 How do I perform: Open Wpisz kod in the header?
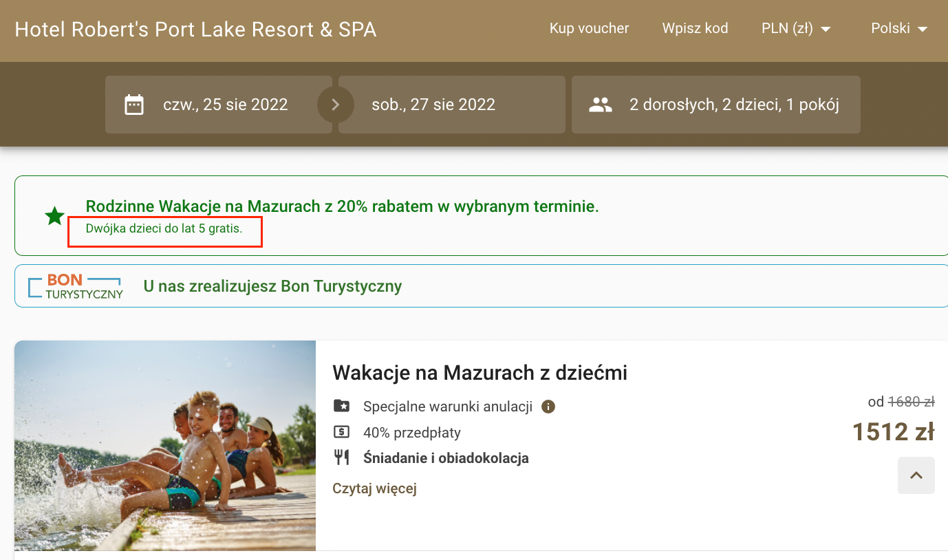(x=695, y=28)
